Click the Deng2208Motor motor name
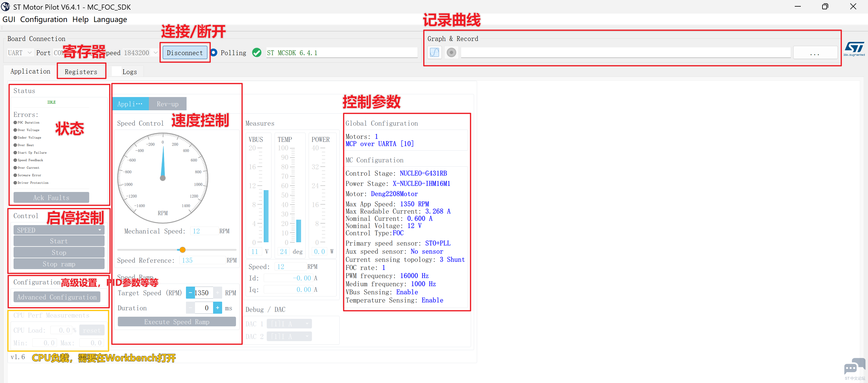 coord(394,194)
